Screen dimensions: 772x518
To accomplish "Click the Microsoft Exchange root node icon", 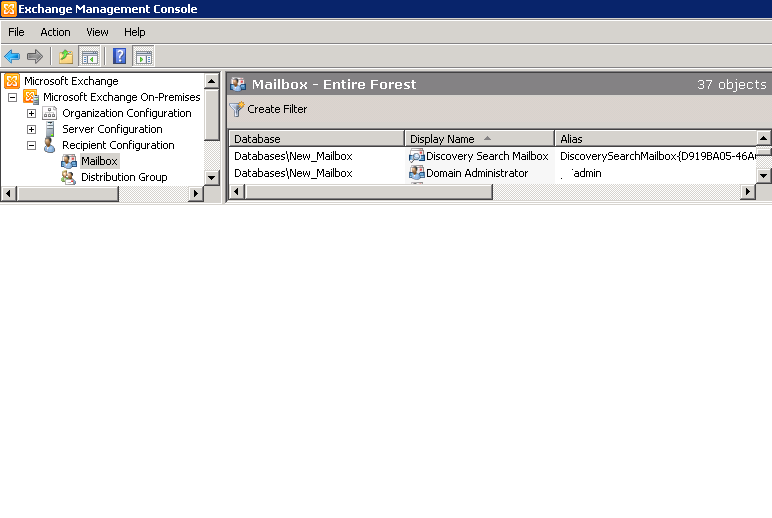I will 12,81.
